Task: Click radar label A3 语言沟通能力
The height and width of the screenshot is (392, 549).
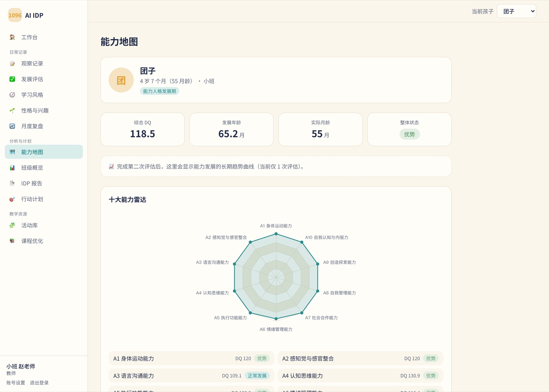Action: tap(212, 262)
